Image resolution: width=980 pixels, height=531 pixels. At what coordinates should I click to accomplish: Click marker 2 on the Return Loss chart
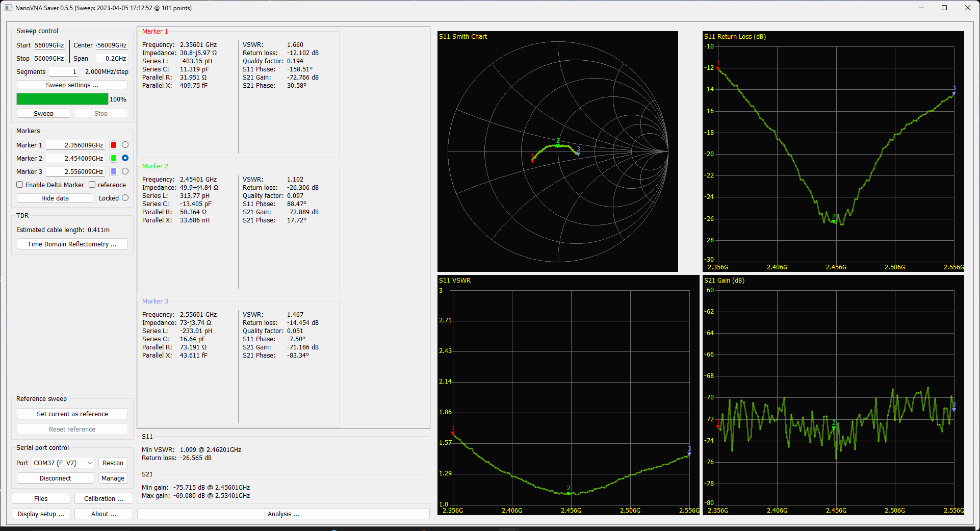834,220
